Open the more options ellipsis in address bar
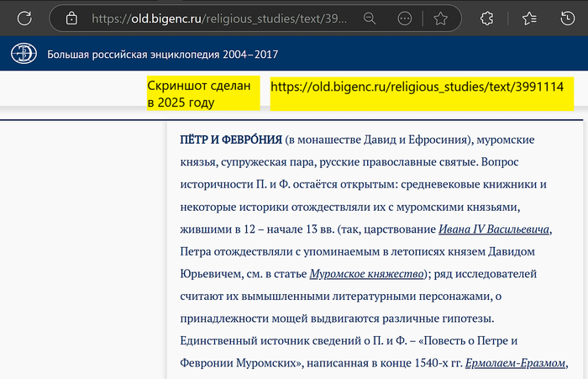 [404, 18]
